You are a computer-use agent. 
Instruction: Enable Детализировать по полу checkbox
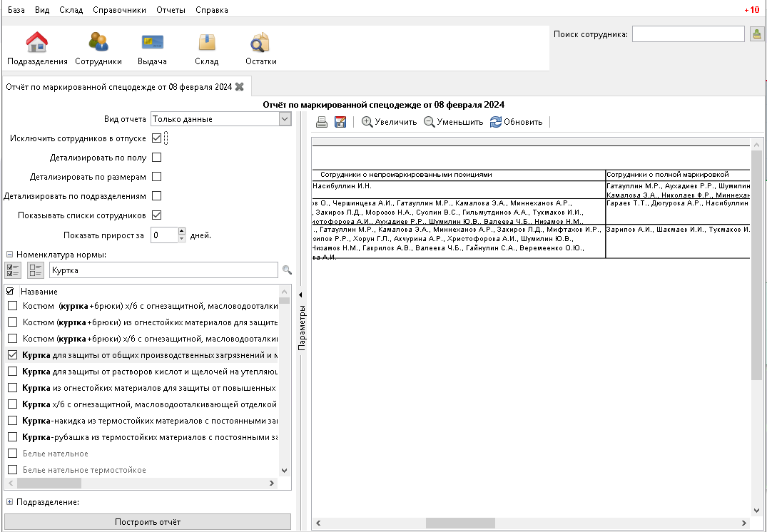157,157
